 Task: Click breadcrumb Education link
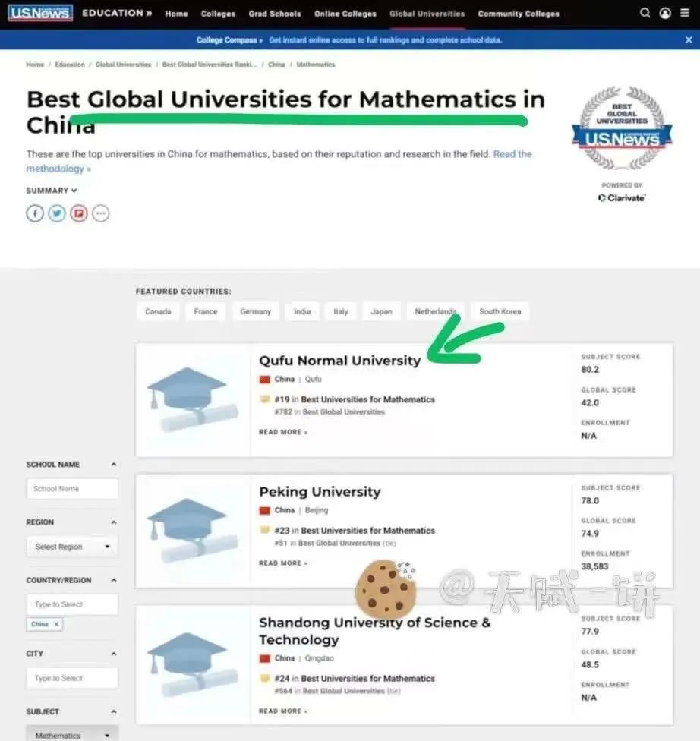(70, 65)
